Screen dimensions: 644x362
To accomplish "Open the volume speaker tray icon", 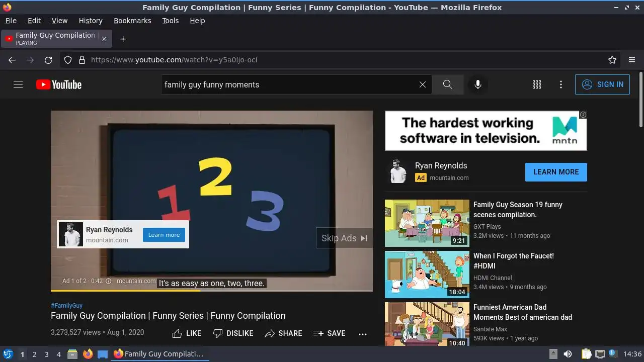I will [x=568, y=354].
